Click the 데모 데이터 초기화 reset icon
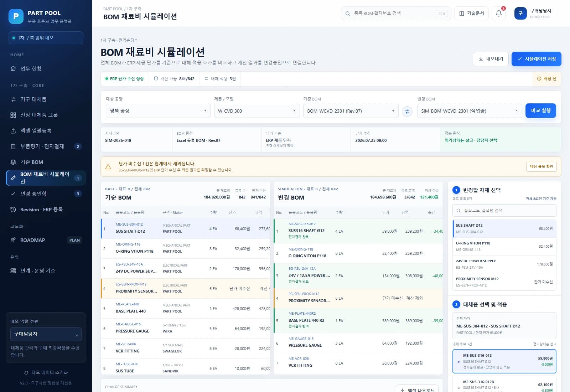The width and height of the screenshot is (570, 392). (x=26, y=373)
